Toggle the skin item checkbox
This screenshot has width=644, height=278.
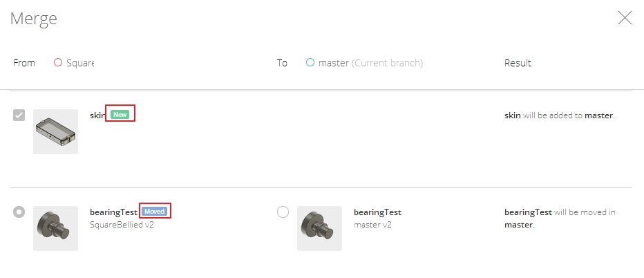pyautogui.click(x=19, y=115)
